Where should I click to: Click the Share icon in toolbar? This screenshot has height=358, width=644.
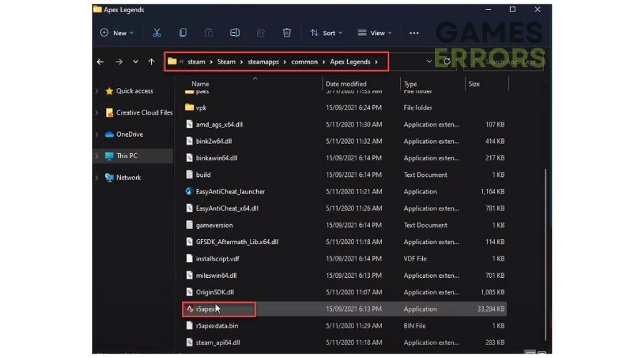(260, 33)
